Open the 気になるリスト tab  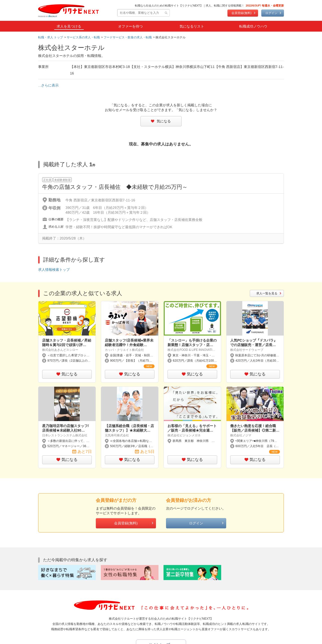click(192, 26)
